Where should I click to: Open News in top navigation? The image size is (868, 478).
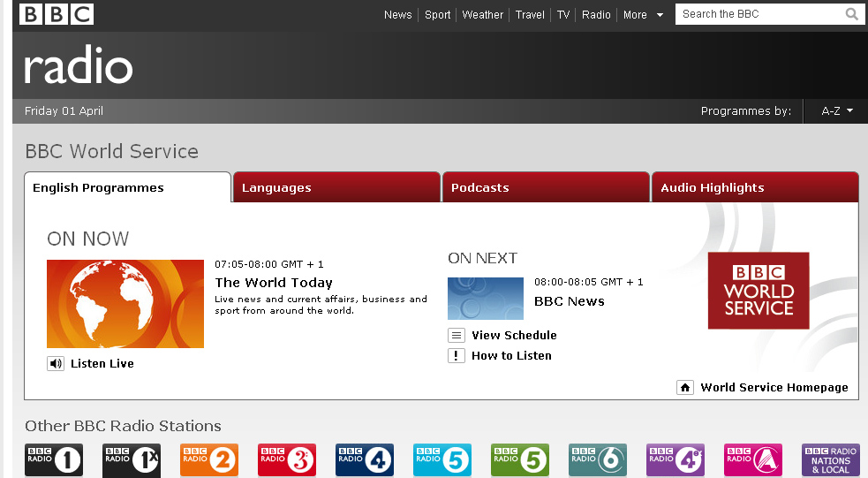(398, 15)
